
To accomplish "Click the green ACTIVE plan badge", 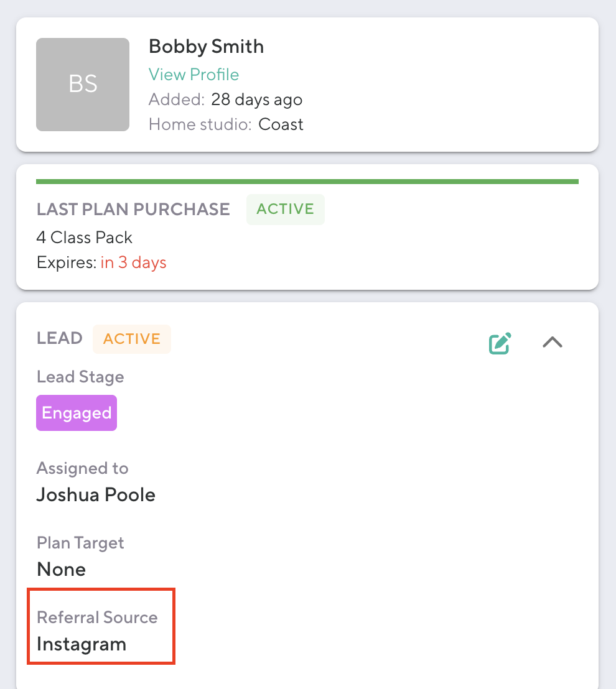I will 286,209.
